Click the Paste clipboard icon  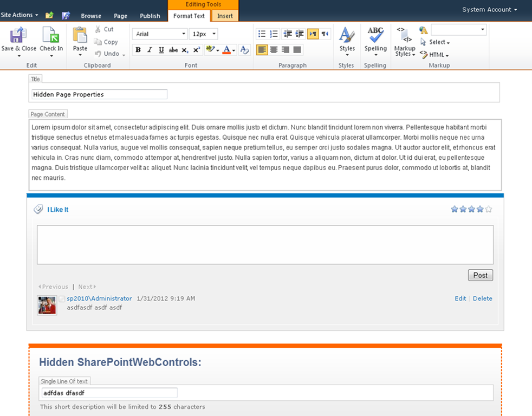pos(80,35)
